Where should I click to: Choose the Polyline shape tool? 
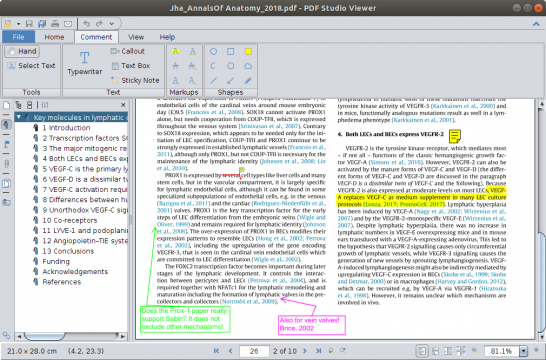(x=213, y=66)
